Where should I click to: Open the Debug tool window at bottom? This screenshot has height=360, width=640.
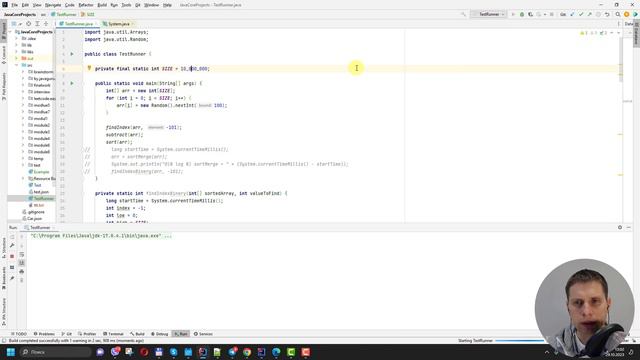pos(160,334)
